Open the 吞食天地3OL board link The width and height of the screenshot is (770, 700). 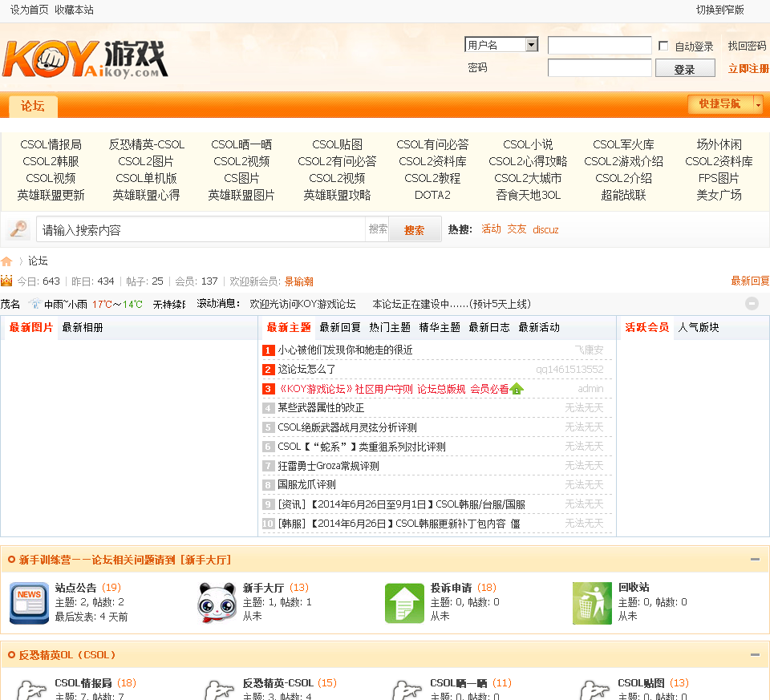(528, 195)
